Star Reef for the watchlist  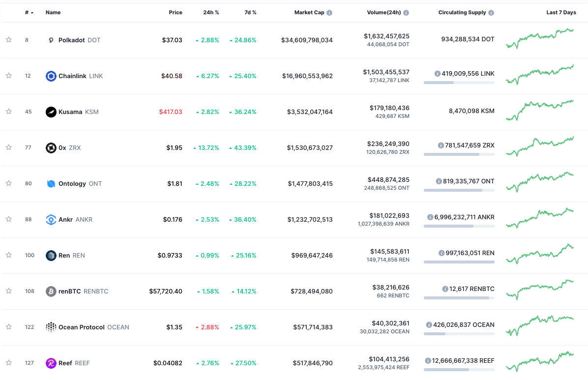click(x=9, y=363)
